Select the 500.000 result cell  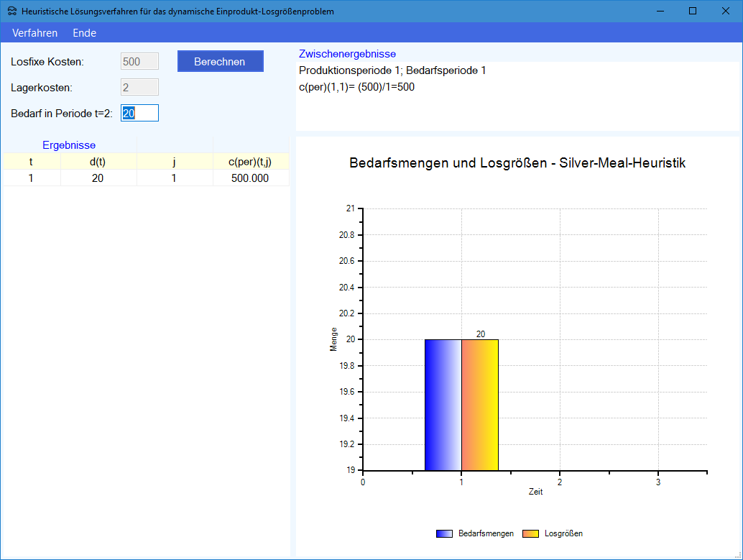coord(250,178)
